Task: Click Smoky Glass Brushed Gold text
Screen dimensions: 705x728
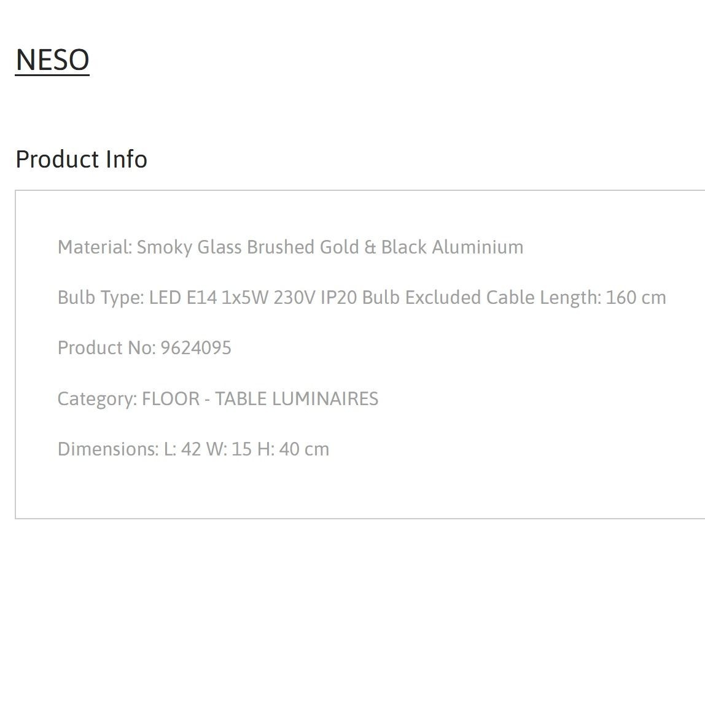Action: point(248,247)
